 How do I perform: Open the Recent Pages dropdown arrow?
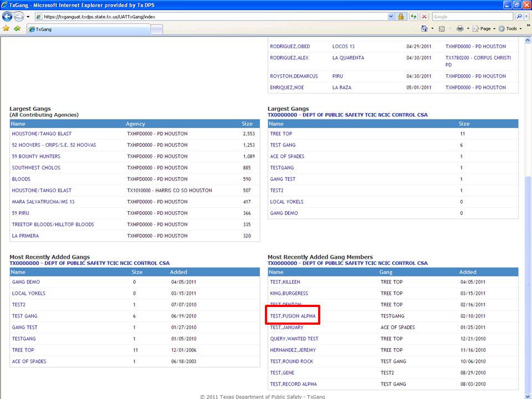point(28,17)
